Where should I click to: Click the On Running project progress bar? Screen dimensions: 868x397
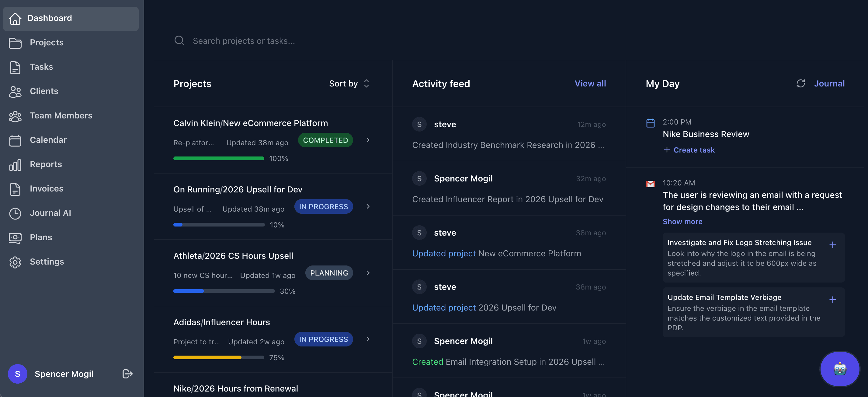coord(219,225)
